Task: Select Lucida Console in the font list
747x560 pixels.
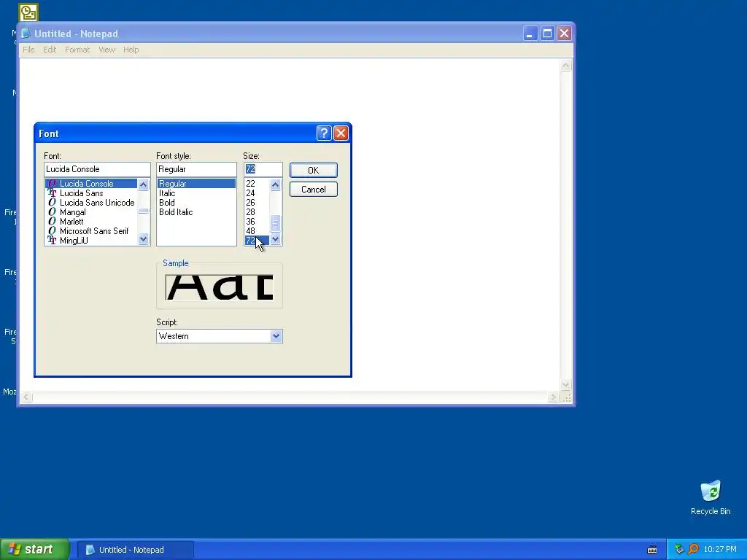Action: pyautogui.click(x=91, y=183)
